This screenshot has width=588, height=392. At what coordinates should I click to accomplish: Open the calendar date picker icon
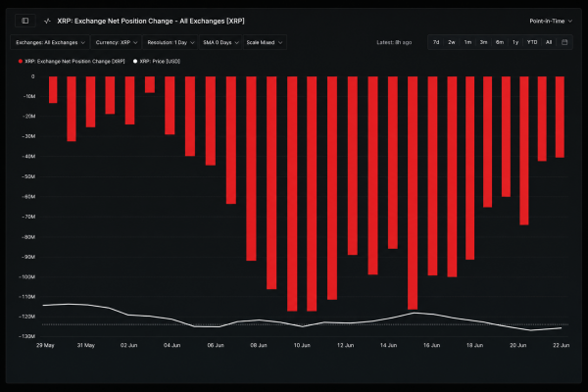click(564, 42)
